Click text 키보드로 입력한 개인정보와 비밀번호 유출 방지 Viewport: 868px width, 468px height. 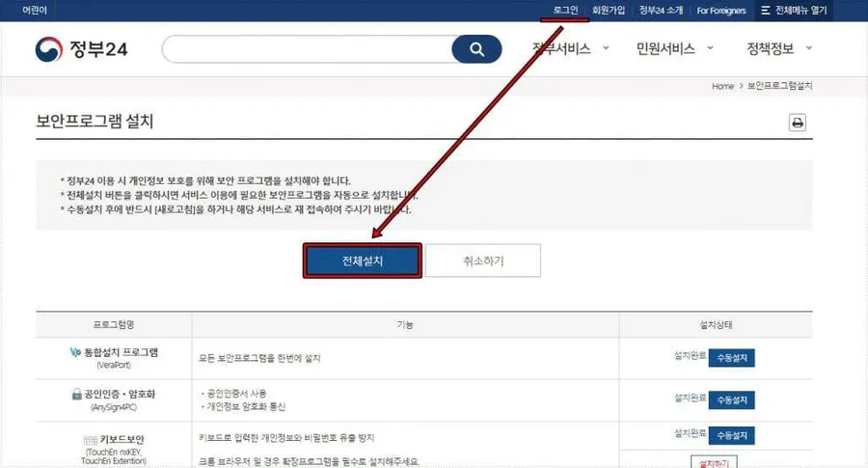click(286, 437)
